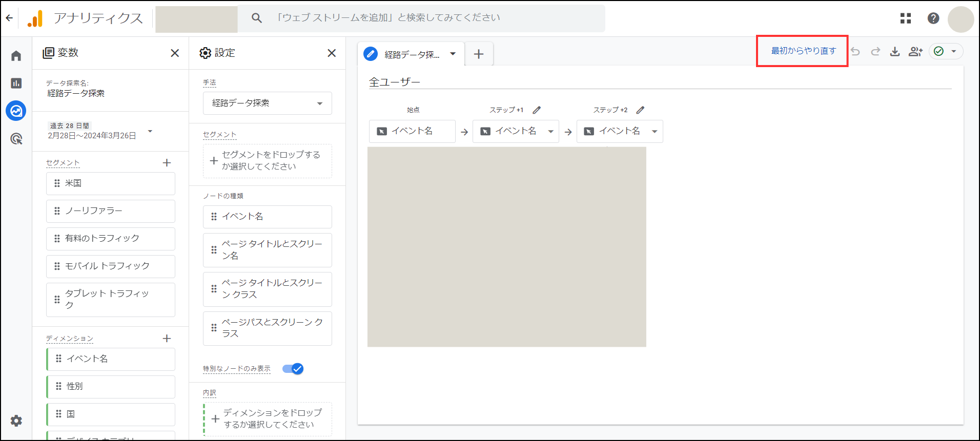Open the 経路データ探... tab dropdown arrow
The image size is (980, 441).
[453, 54]
